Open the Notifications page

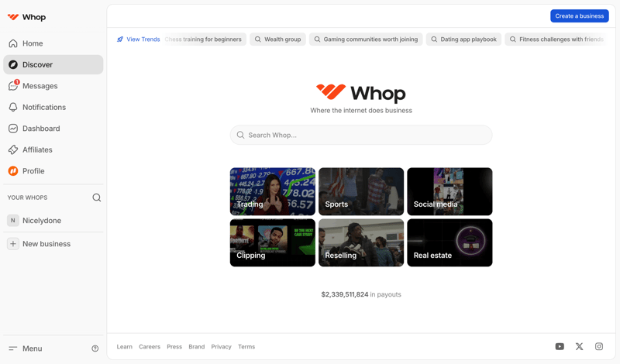click(53, 107)
